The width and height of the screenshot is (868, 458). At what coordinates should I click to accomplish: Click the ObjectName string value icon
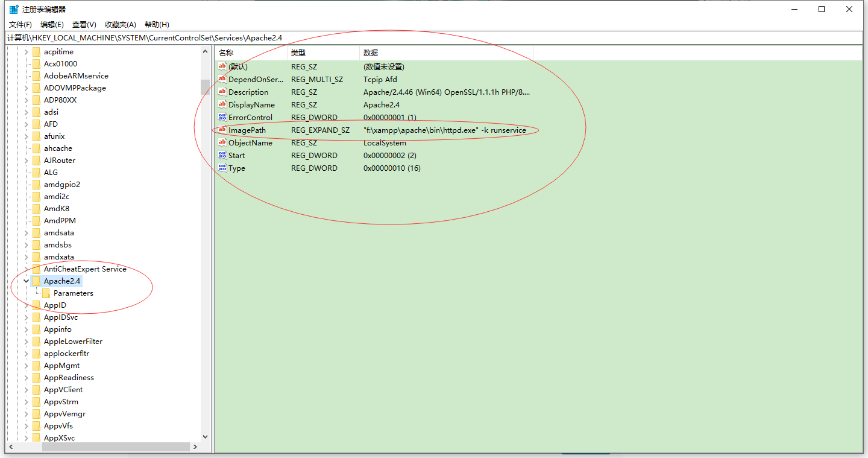[x=222, y=142]
